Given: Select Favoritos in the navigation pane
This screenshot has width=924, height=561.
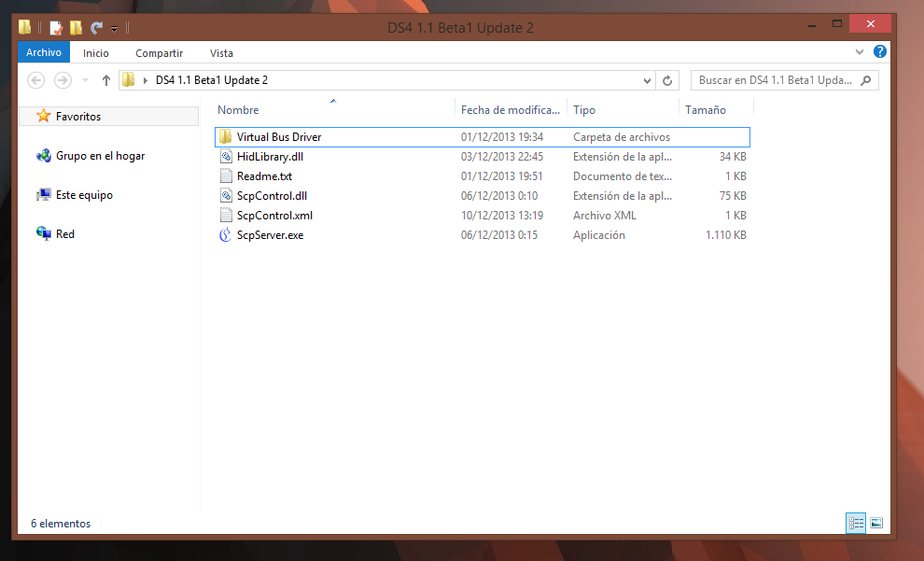Looking at the screenshot, I should click(x=109, y=116).
